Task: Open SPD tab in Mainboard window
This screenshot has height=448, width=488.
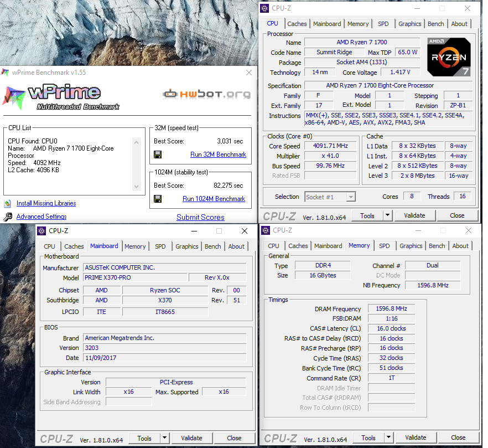Action: pos(160,246)
